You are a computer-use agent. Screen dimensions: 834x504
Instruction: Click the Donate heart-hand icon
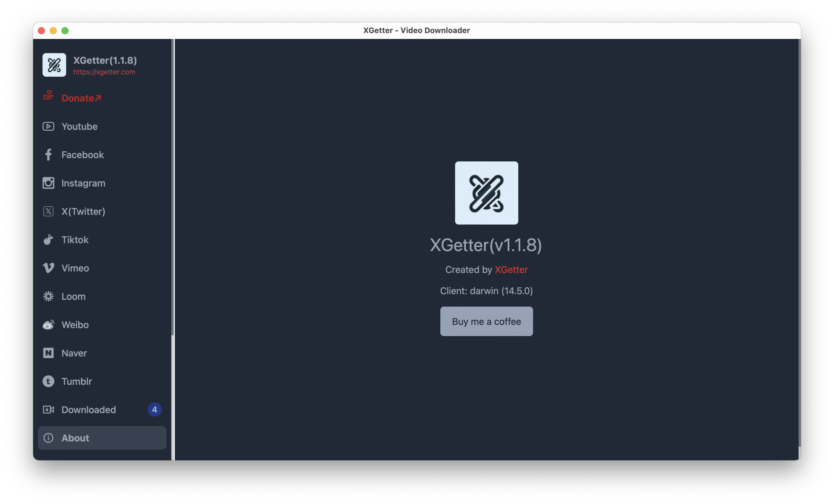click(48, 95)
